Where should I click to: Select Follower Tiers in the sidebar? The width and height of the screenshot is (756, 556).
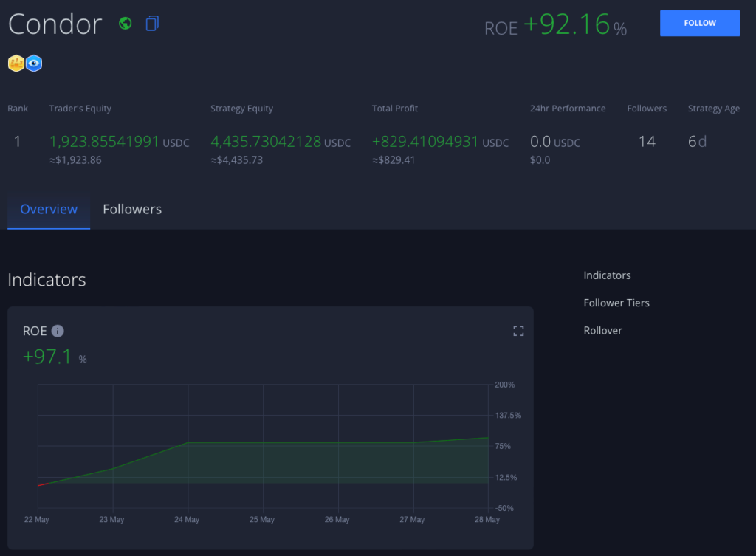click(616, 303)
